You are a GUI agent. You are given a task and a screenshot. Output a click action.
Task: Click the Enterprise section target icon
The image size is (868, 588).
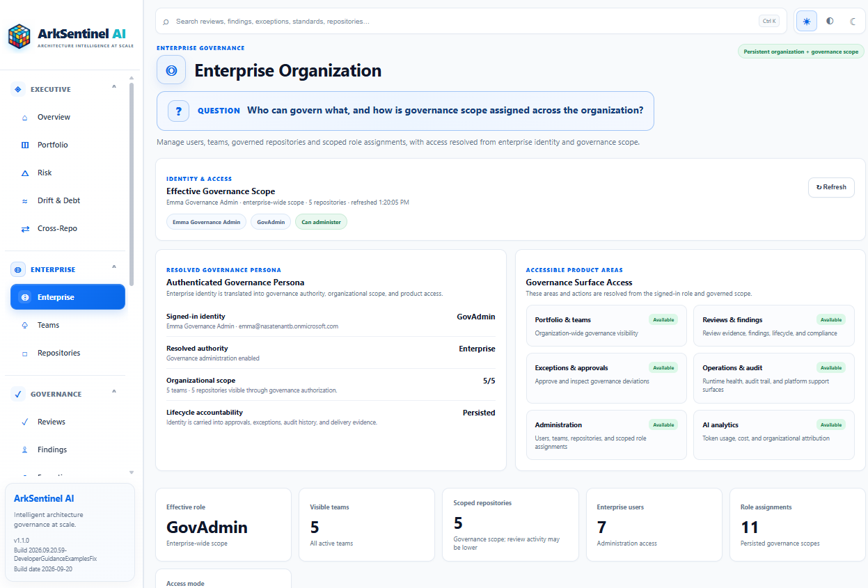coord(18,269)
